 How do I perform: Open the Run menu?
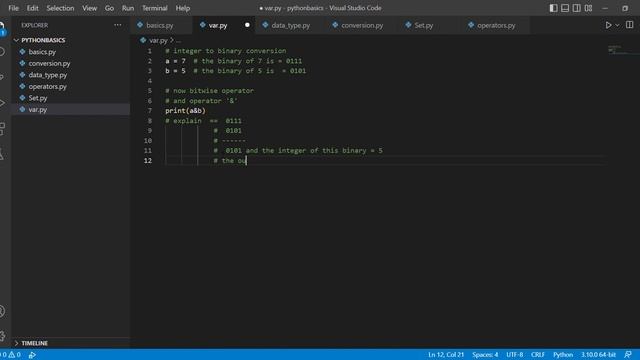click(x=128, y=8)
